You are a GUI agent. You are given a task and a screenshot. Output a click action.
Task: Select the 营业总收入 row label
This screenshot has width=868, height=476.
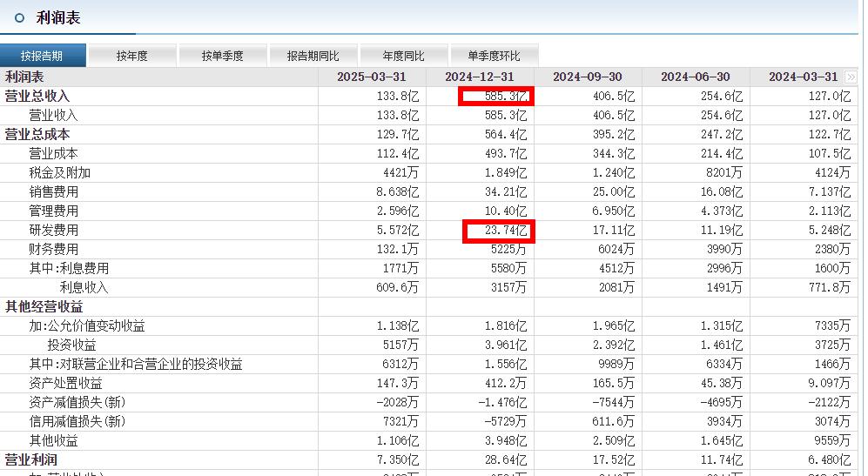37,97
